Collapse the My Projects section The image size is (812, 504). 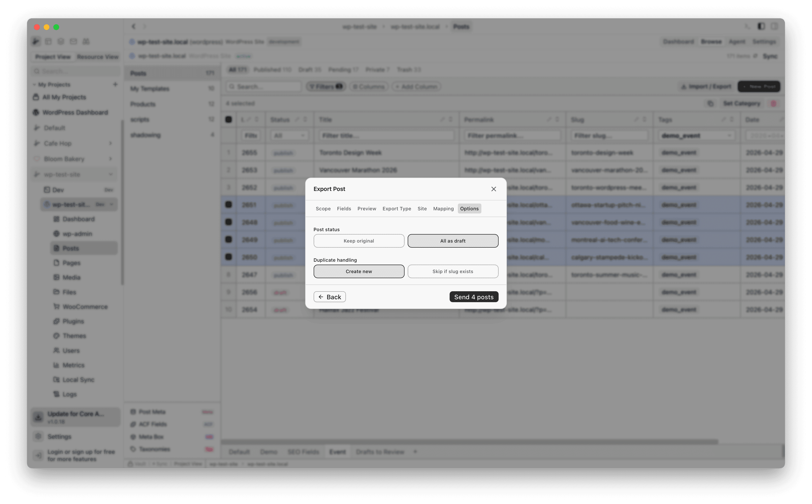[x=34, y=85]
